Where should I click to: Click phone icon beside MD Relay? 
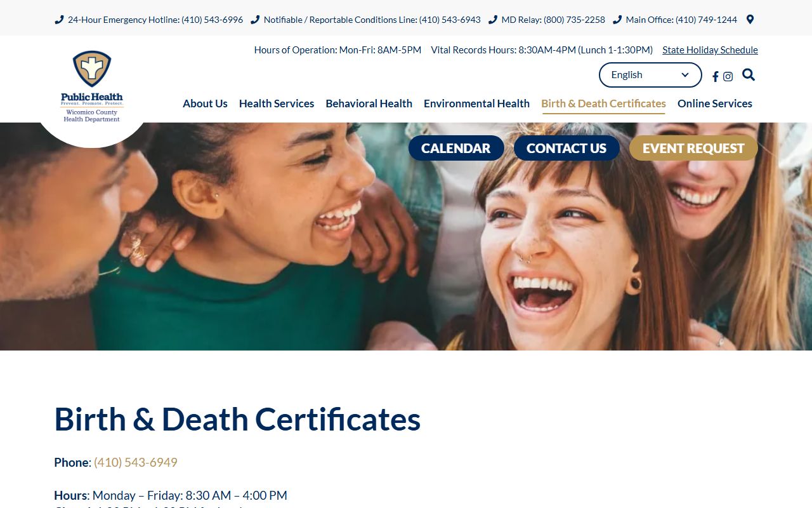(493, 20)
